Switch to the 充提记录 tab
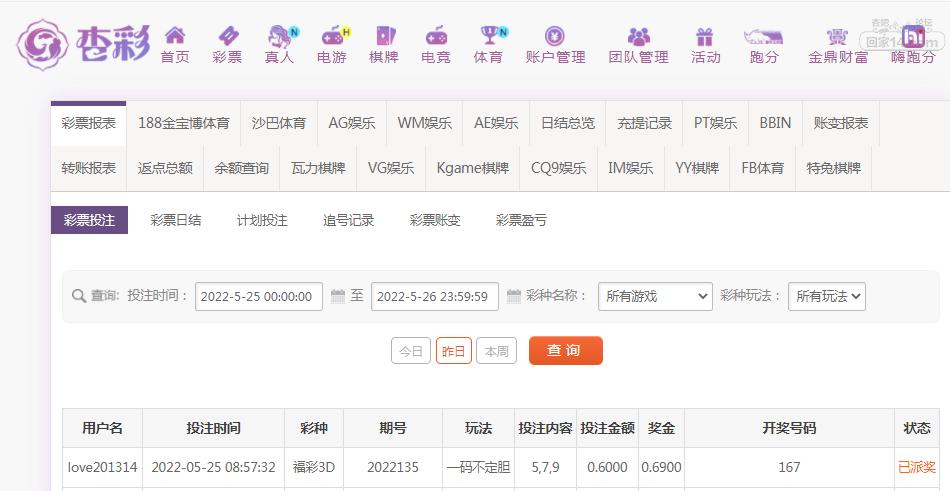 point(644,123)
